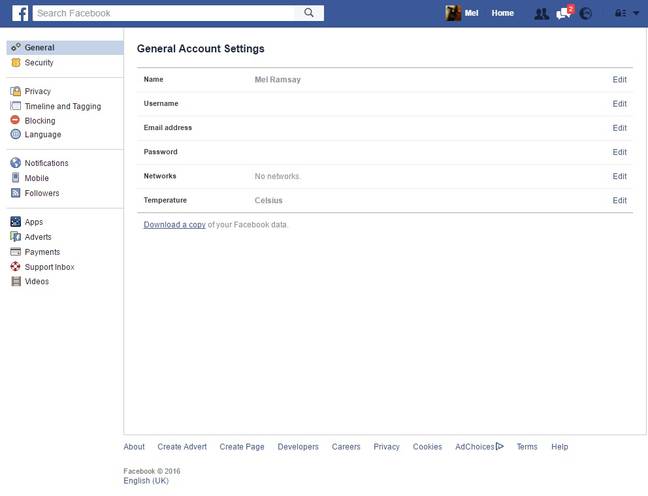The width and height of the screenshot is (648, 496).
Task: Open the AdChoices footer link
Action: (x=479, y=446)
